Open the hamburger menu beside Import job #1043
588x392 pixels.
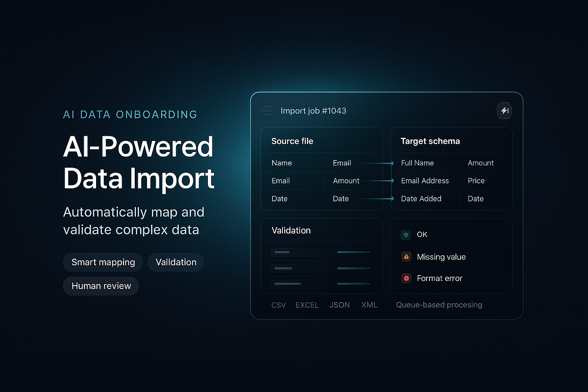[x=267, y=111]
